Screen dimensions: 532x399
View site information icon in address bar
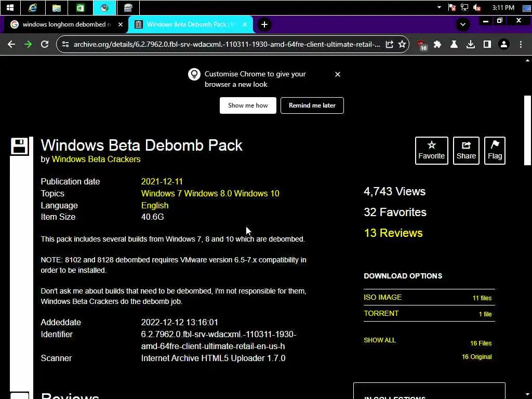point(65,45)
